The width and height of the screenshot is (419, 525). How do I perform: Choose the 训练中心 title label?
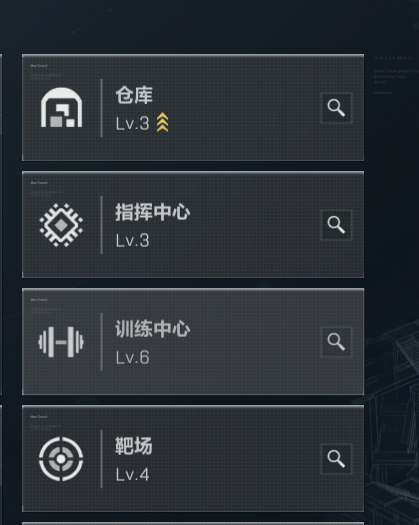[x=153, y=329]
